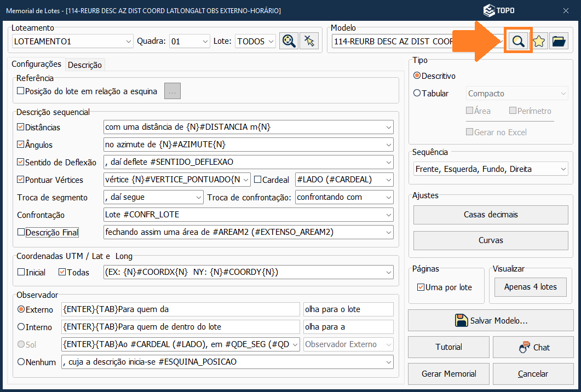Viewport: 581px width, 392px height.
Task: Open Chat support button
Action: pyautogui.click(x=533, y=347)
